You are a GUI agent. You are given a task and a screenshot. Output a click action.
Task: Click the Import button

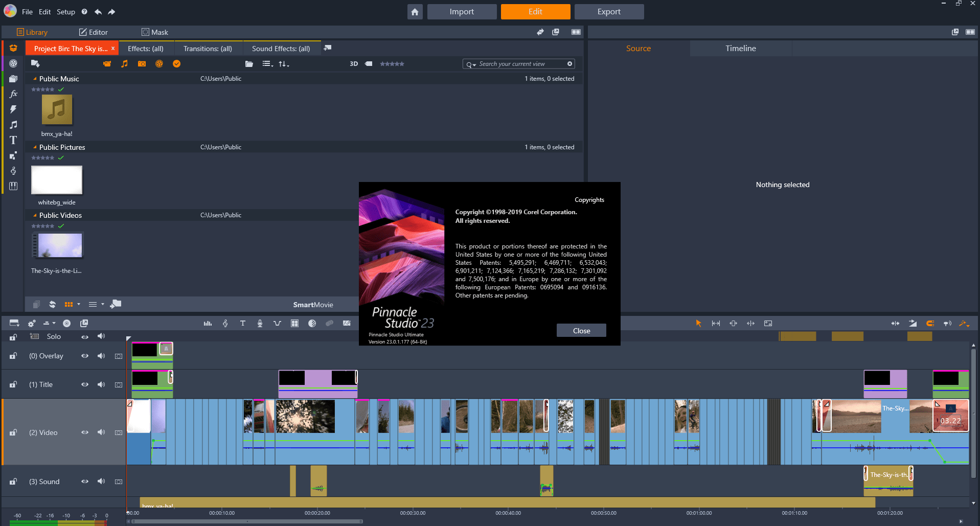click(461, 11)
